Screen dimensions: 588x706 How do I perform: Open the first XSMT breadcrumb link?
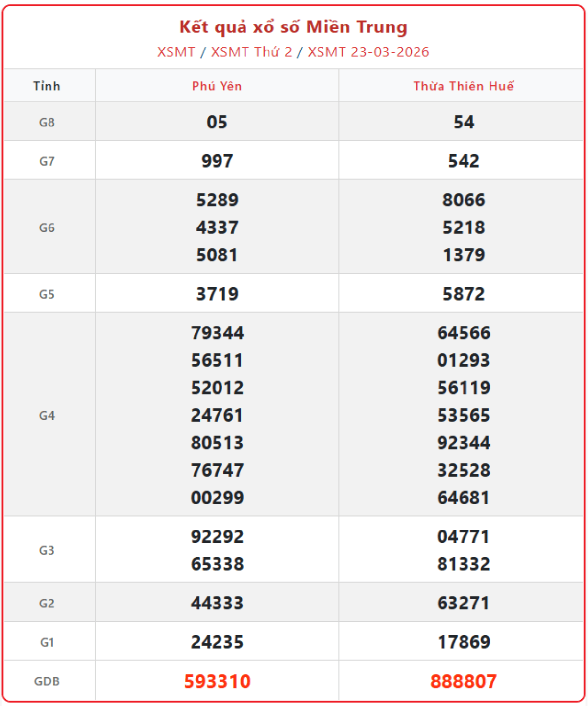(176, 52)
